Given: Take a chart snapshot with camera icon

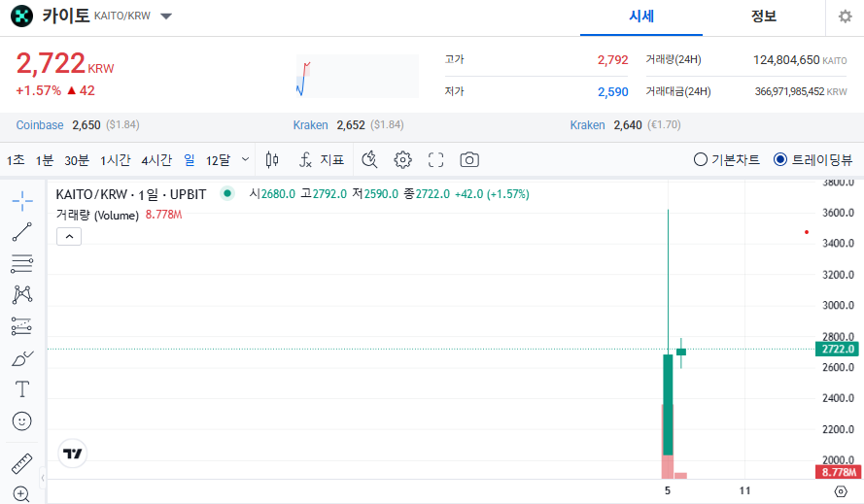Looking at the screenshot, I should (x=469, y=159).
